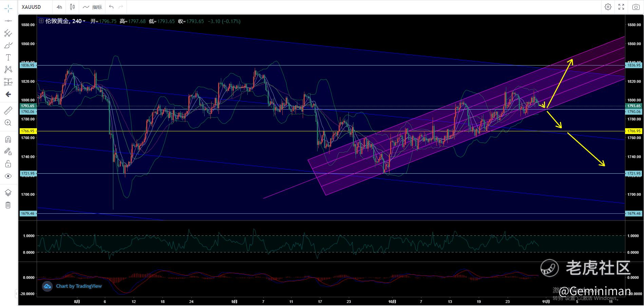Toggle hide all drawings eye icon
This screenshot has width=644, height=306.
[x=8, y=176]
